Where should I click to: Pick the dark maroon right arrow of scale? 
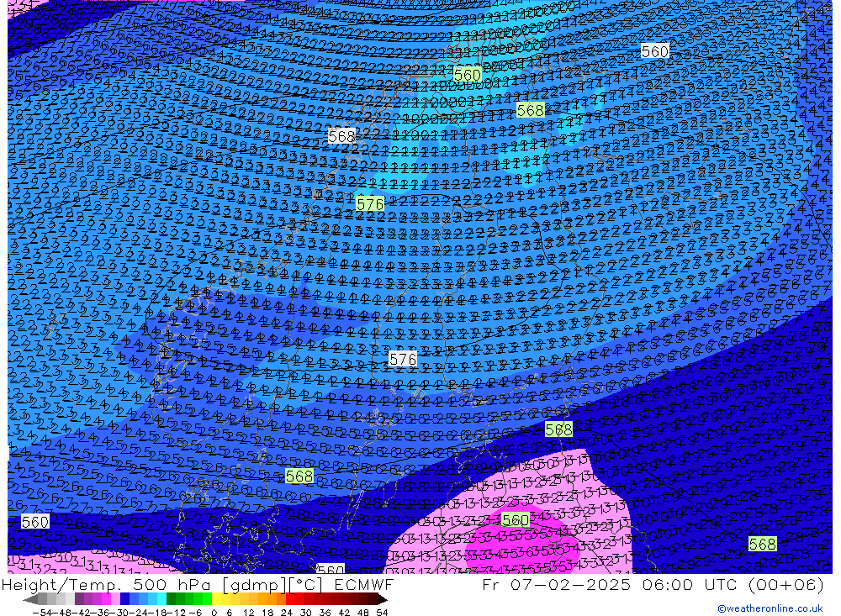(383, 600)
